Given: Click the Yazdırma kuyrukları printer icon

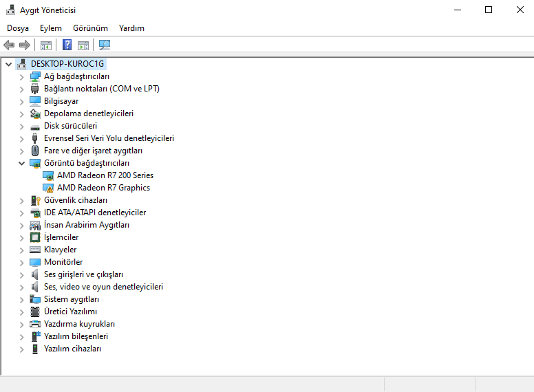Looking at the screenshot, I should (x=35, y=324).
